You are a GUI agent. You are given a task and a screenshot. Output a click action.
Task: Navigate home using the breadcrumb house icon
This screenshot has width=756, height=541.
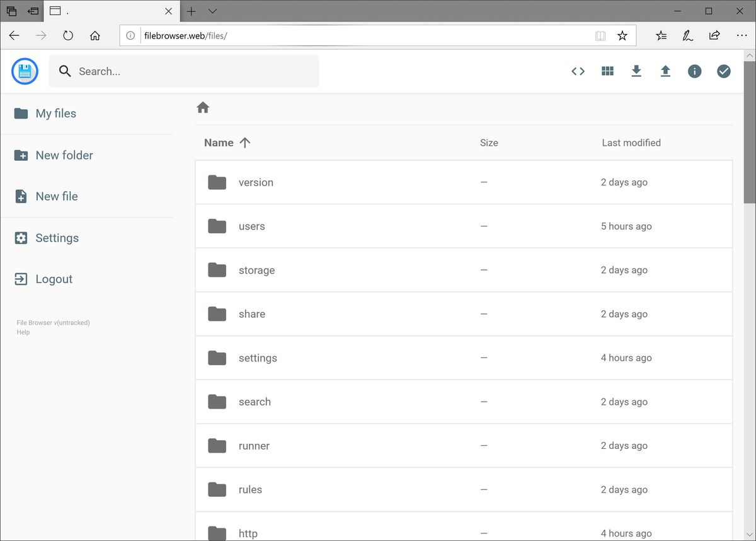coord(203,108)
